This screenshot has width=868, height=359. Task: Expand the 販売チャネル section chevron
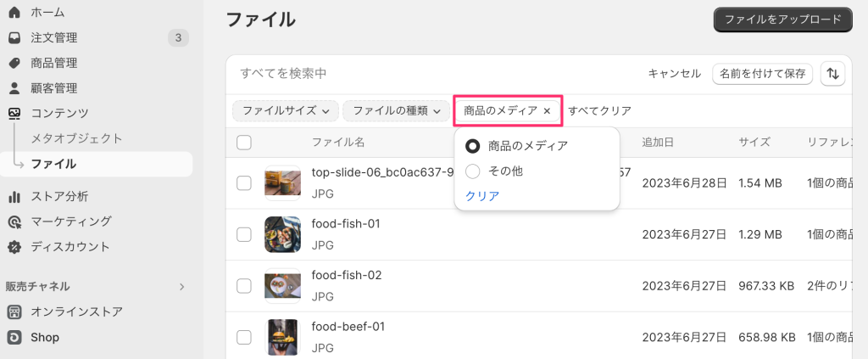click(181, 287)
